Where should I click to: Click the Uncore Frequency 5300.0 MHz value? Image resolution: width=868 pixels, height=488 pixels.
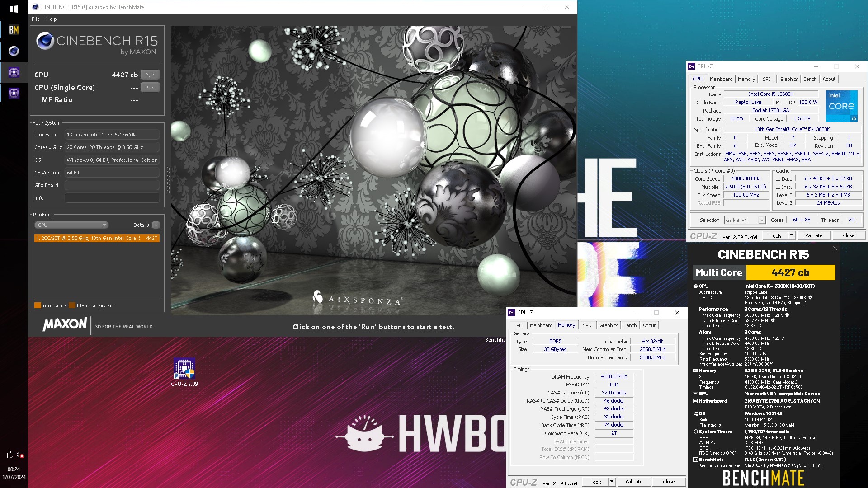click(653, 357)
